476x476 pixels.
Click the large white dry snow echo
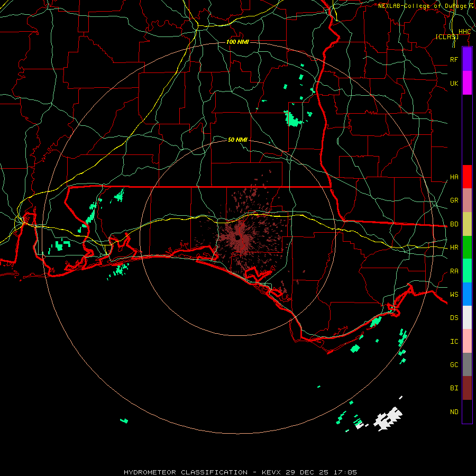point(389,419)
